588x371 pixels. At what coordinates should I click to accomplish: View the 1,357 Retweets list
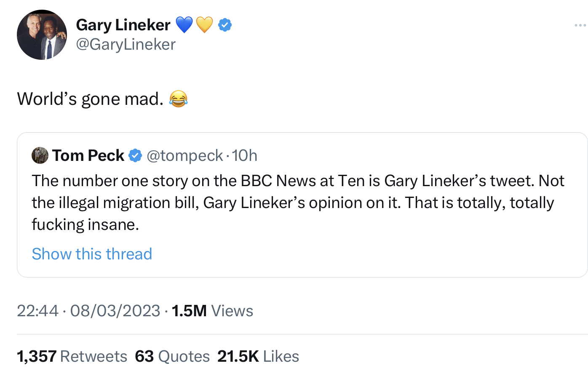pyautogui.click(x=72, y=356)
